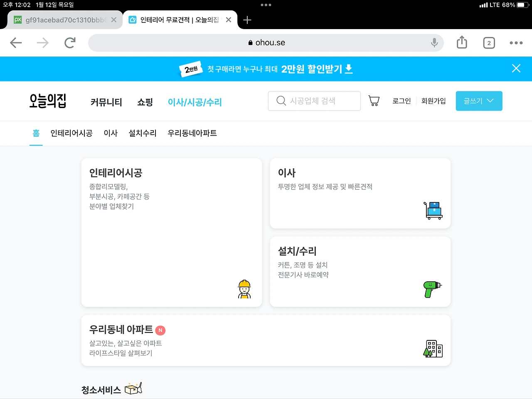Click the ohou.se address bar
This screenshot has width=532, height=399.
tap(266, 43)
